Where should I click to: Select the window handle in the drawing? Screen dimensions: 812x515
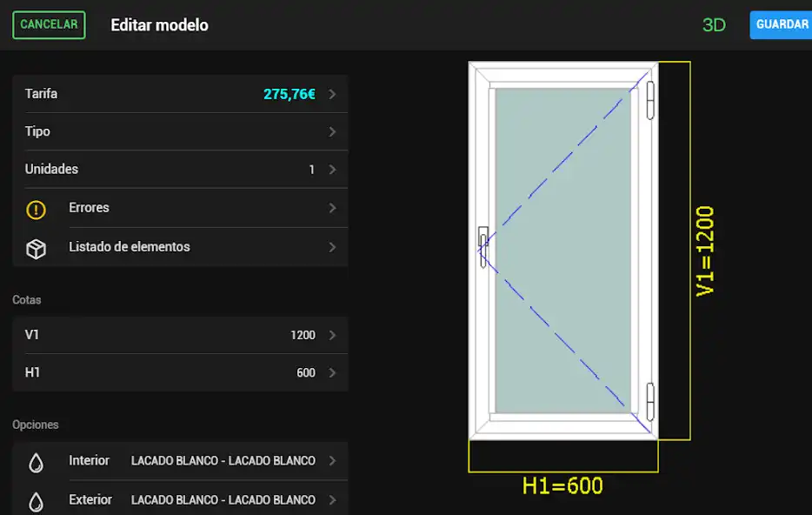click(x=483, y=246)
